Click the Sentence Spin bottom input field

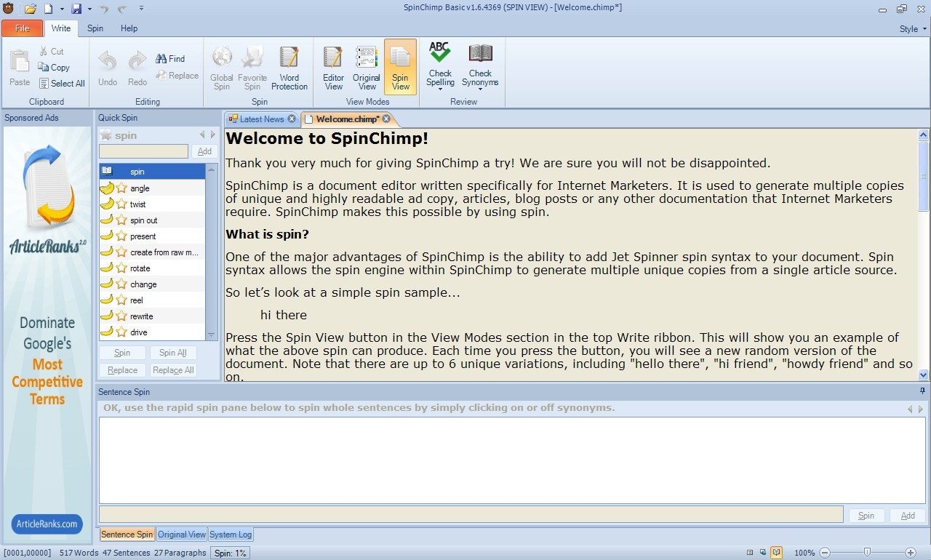[471, 515]
